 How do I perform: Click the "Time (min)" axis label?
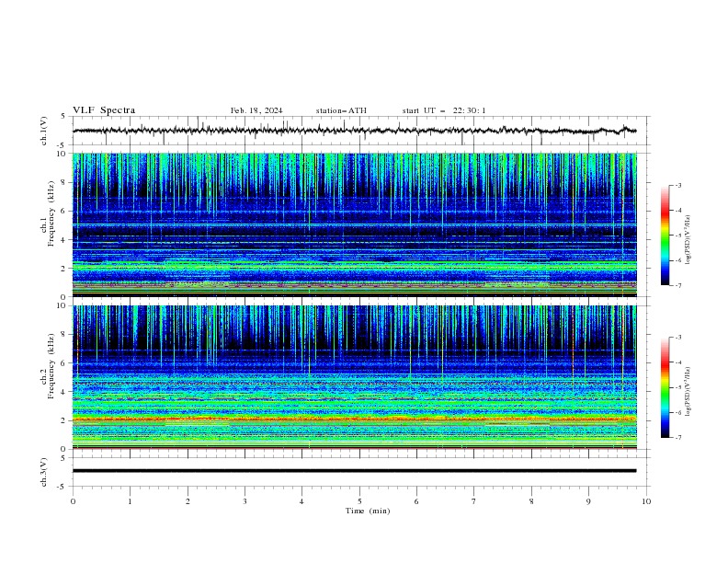pyautogui.click(x=368, y=511)
